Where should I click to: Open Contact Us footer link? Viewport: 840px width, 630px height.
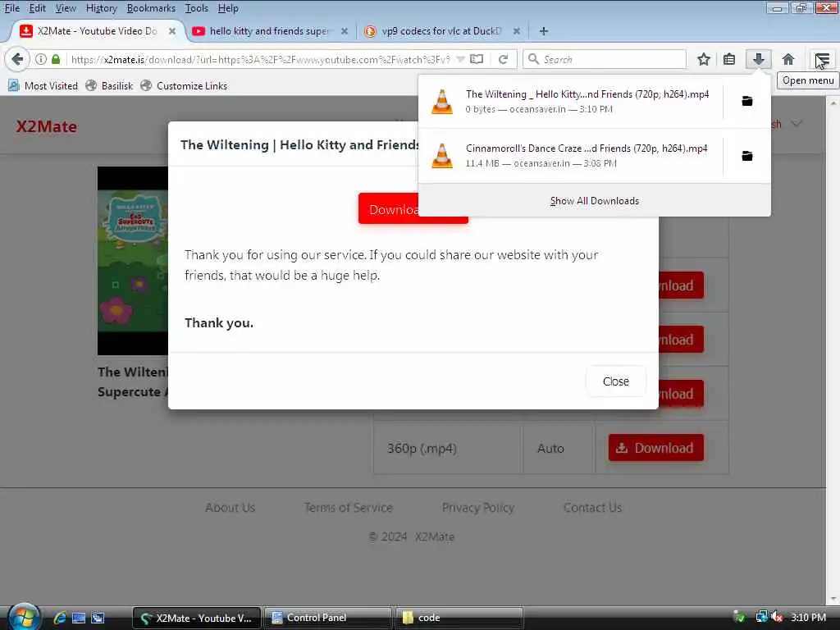[592, 507]
